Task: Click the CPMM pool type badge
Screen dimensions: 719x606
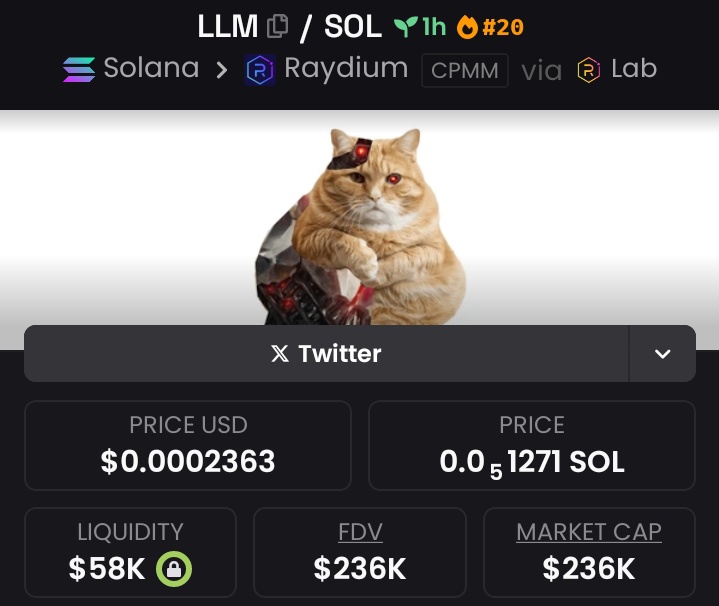Action: point(465,70)
